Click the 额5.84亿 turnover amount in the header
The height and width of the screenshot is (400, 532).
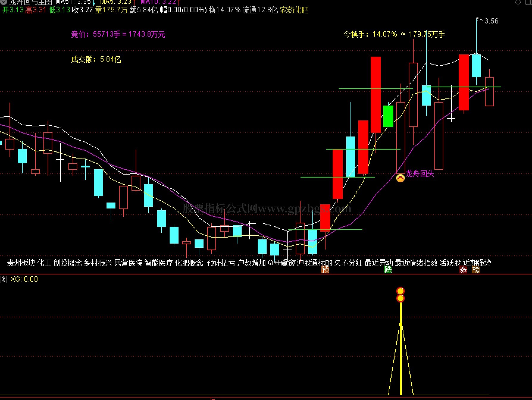click(144, 10)
